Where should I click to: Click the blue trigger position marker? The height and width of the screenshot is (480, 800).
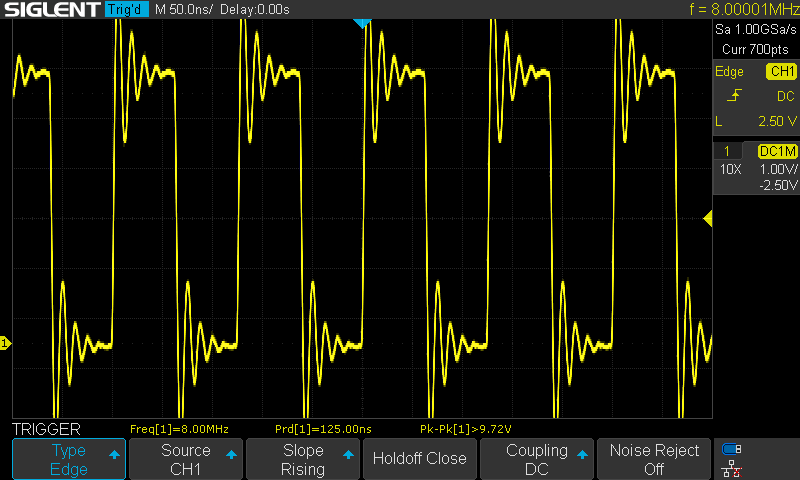point(362,23)
